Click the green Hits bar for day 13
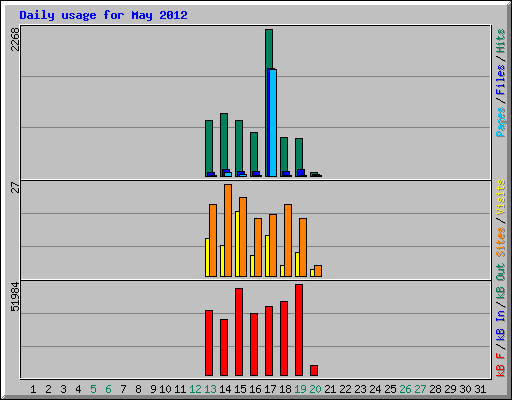The image size is (512, 400). (x=209, y=147)
